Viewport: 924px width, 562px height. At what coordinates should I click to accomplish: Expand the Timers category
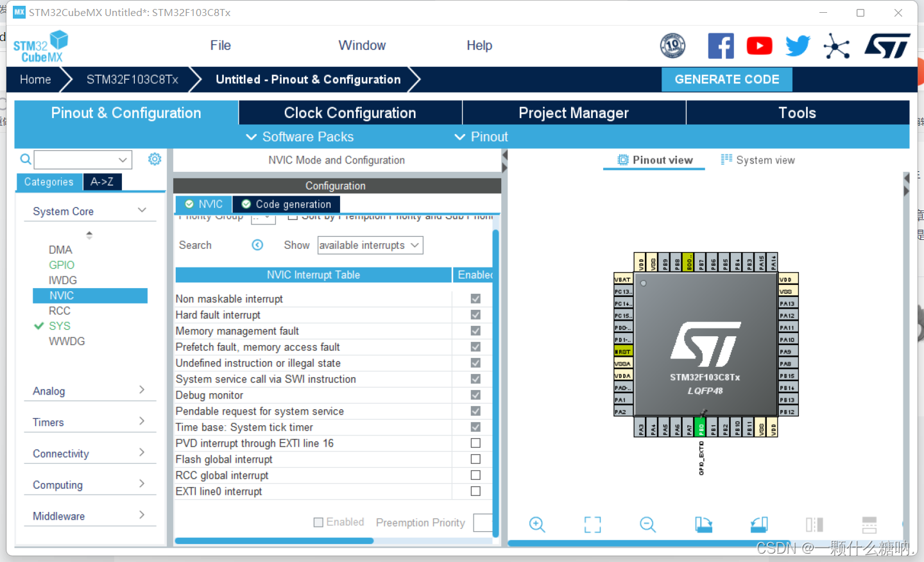click(142, 422)
